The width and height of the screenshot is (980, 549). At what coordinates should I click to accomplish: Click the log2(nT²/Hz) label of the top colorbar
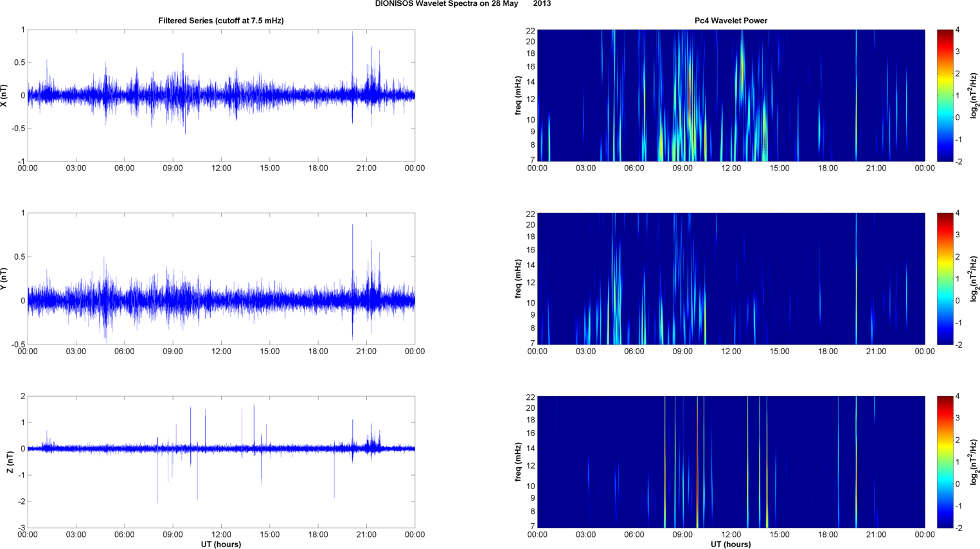[974, 95]
